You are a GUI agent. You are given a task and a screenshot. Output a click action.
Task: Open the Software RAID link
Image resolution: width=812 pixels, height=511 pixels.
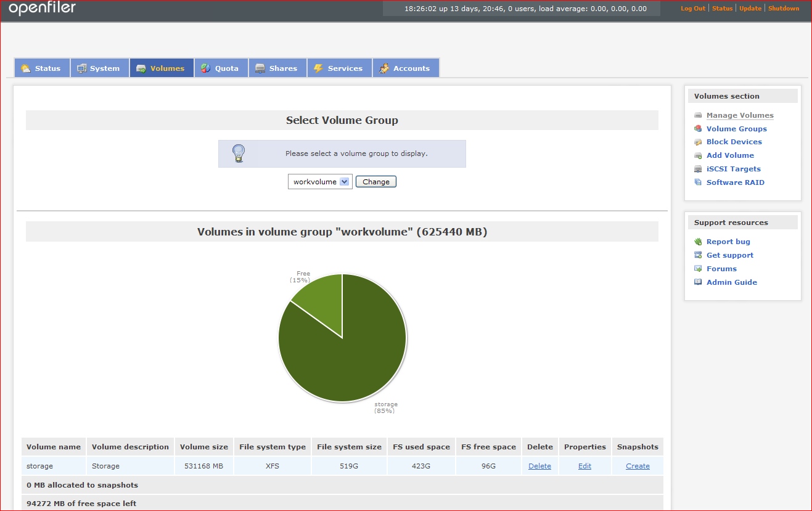click(736, 182)
